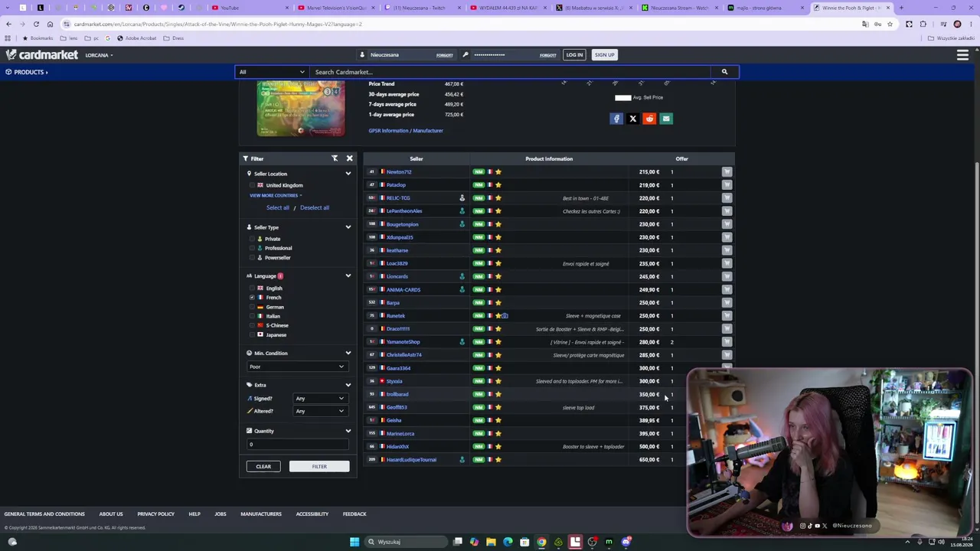Click the search magnifier button

(x=724, y=72)
